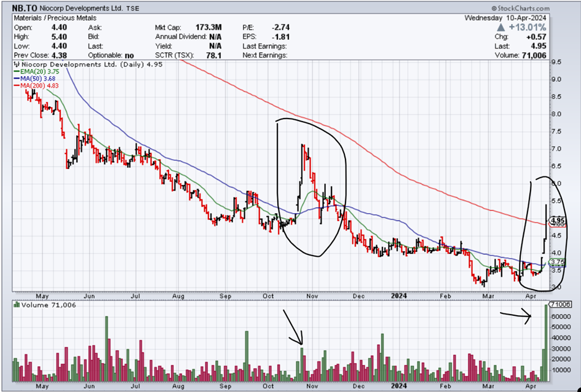This screenshot has height=392, width=581.
Task: Click the MA(200) 4.83 legend entry
Action: tap(39, 85)
